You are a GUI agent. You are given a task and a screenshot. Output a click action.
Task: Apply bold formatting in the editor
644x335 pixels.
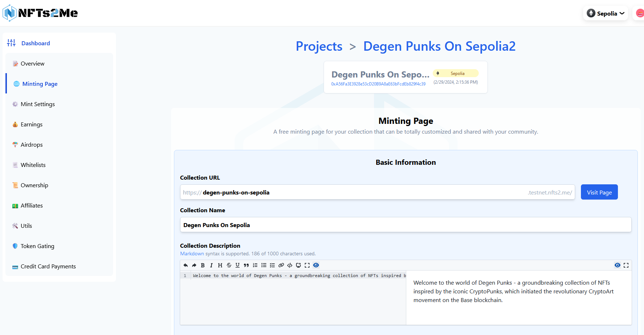203,265
